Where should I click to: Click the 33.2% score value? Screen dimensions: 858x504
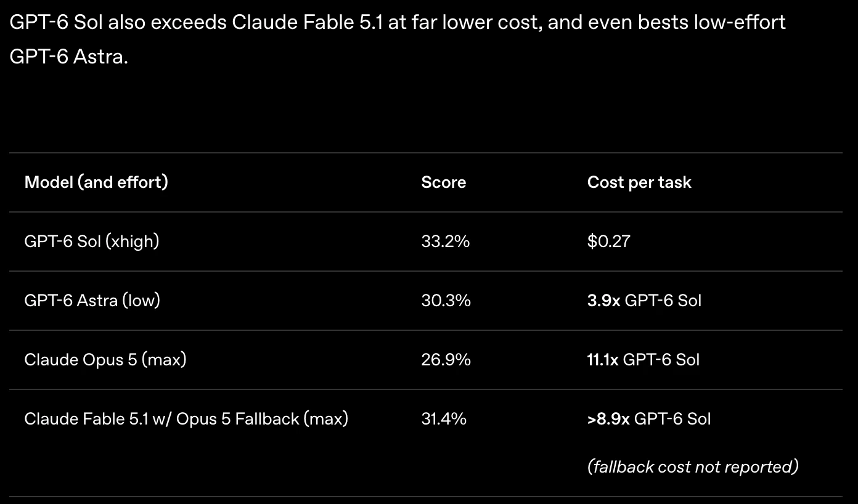[446, 241]
